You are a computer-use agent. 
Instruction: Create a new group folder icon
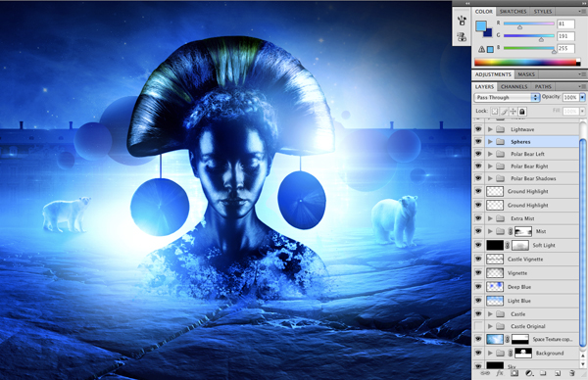tap(543, 373)
